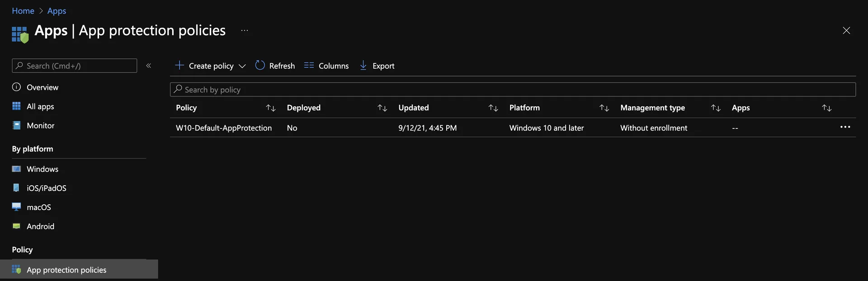Sort by Policy column arrows

pyautogui.click(x=271, y=108)
